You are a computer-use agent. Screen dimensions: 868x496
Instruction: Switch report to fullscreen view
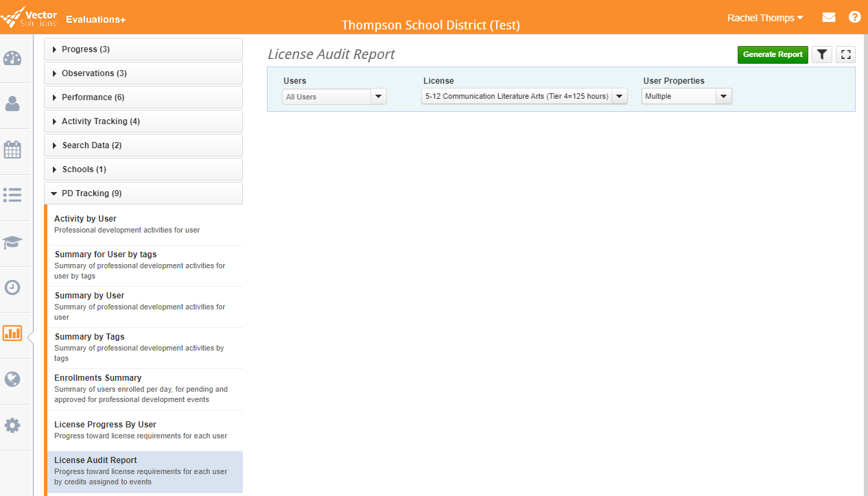[845, 55]
